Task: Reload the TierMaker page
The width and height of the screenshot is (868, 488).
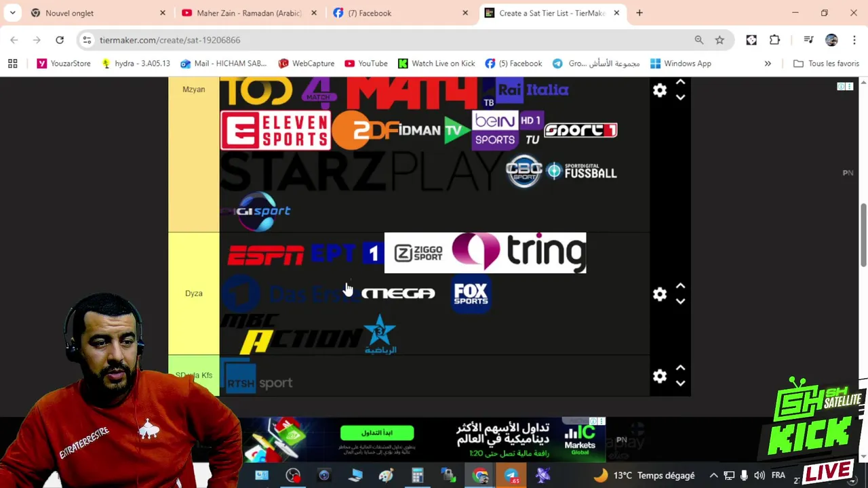Action: [60, 40]
